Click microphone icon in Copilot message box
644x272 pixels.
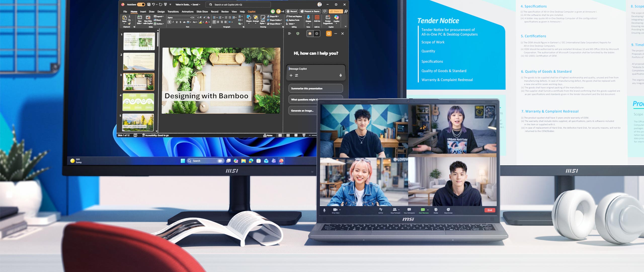click(341, 75)
